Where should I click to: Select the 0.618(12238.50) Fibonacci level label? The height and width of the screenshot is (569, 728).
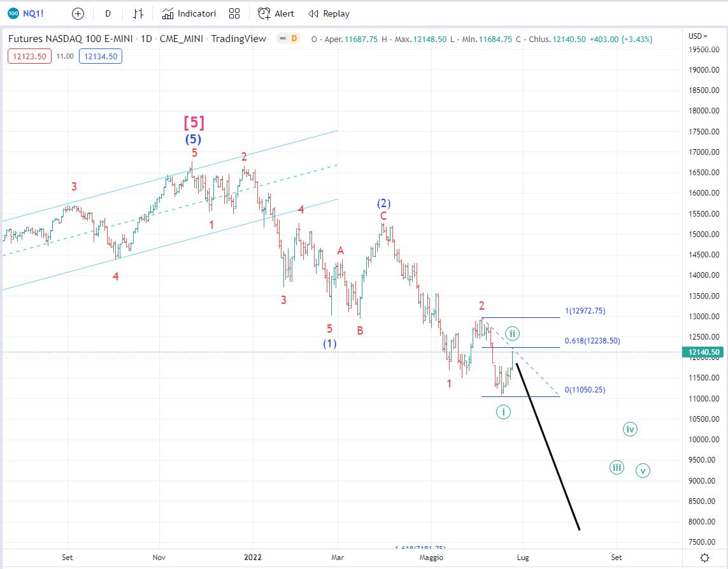[x=592, y=340]
